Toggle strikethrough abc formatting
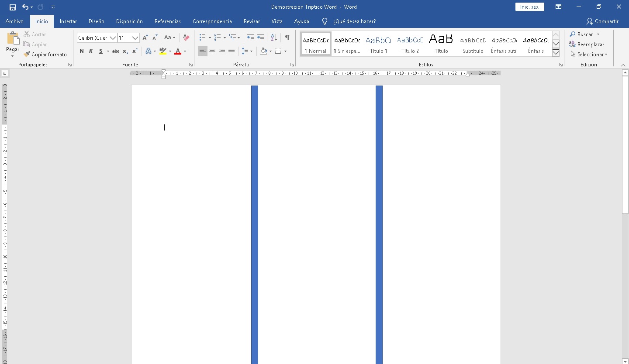 [x=116, y=51]
